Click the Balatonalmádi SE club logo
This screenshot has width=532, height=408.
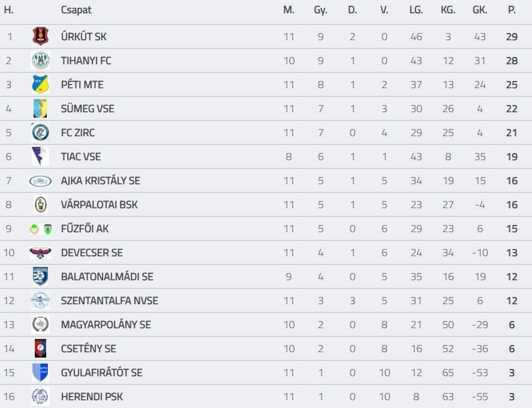(x=40, y=277)
